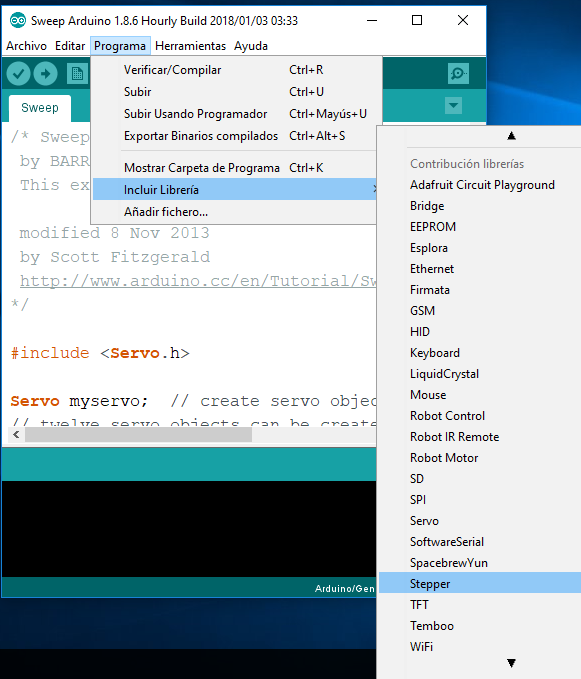Viewport: 581px width, 679px height.
Task: Include the Temboo library
Action: click(480, 626)
